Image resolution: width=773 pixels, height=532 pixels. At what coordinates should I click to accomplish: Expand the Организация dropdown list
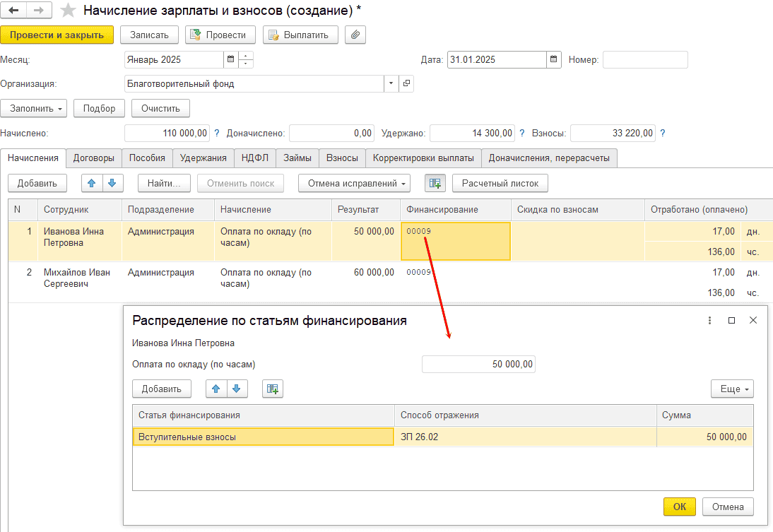[391, 84]
